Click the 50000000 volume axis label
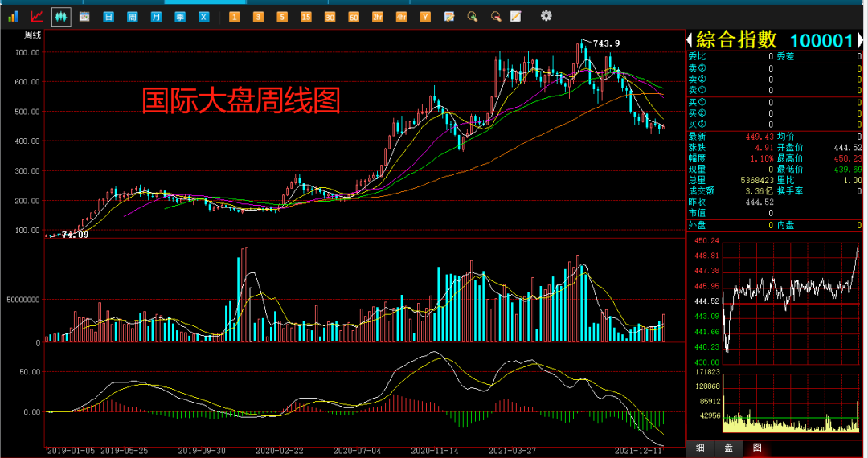This screenshot has height=458, width=868. click(x=23, y=300)
